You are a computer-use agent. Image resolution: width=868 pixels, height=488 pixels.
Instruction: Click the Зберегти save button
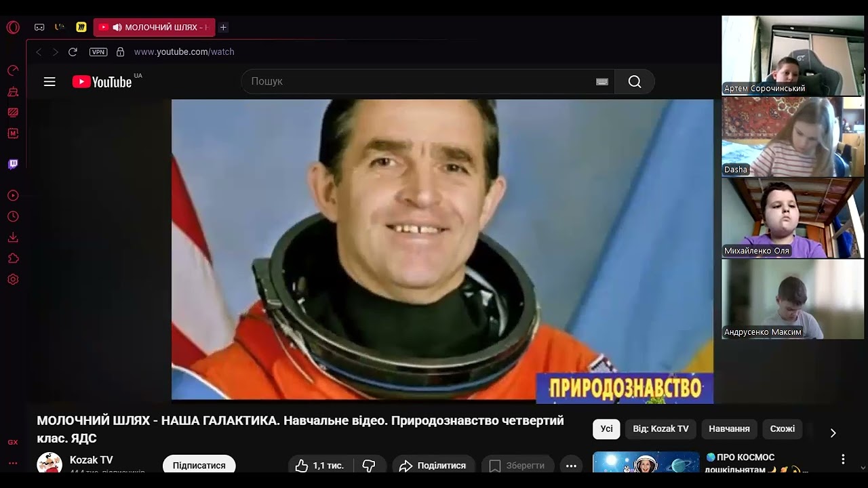pyautogui.click(x=517, y=466)
